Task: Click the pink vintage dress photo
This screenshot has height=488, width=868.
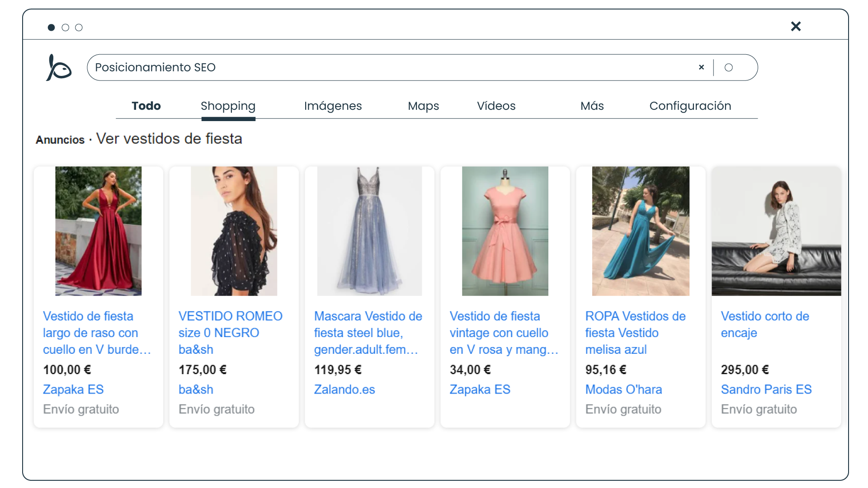Action: click(x=505, y=231)
